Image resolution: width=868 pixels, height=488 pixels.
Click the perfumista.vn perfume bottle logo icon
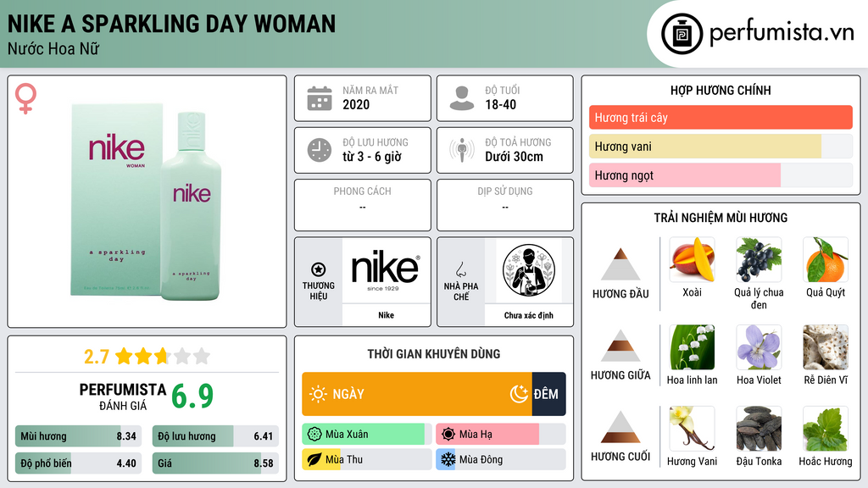682,34
